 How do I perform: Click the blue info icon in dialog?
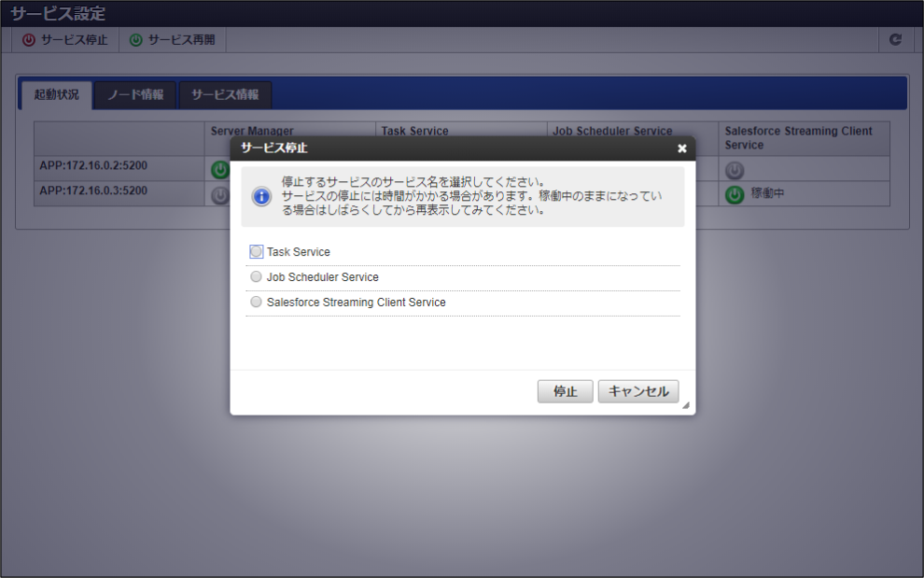click(x=261, y=196)
